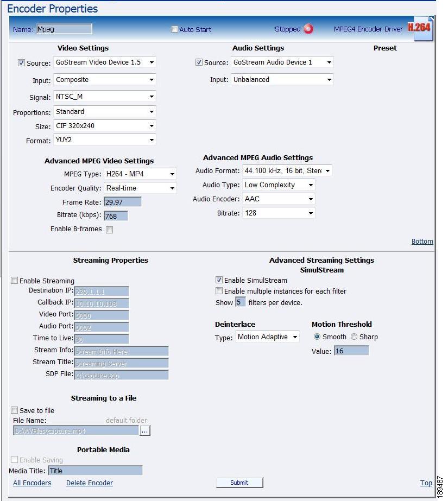Open the video Source device dropdown

point(104,62)
